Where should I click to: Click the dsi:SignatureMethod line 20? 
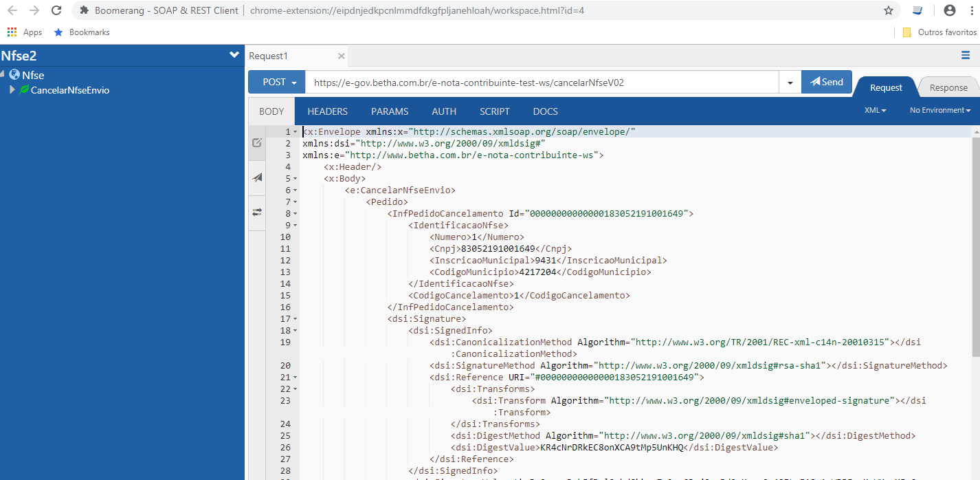coord(689,366)
